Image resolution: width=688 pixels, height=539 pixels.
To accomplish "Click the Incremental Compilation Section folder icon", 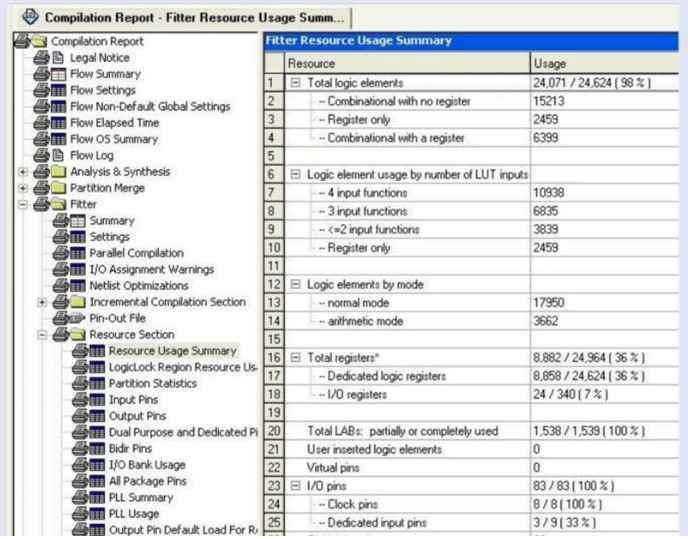I will (78, 302).
